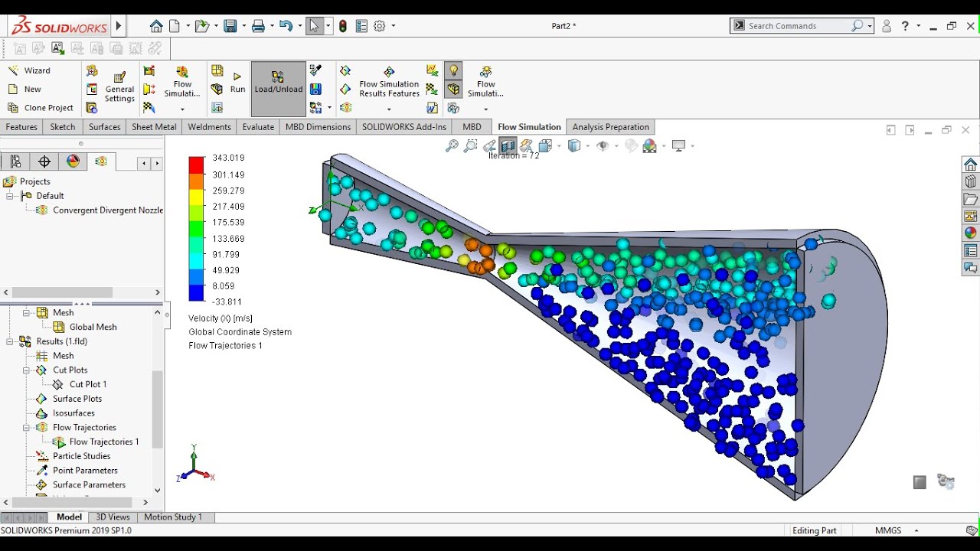Click the Save floppy disk icon
The height and width of the screenshot is (551, 980).
230,26
